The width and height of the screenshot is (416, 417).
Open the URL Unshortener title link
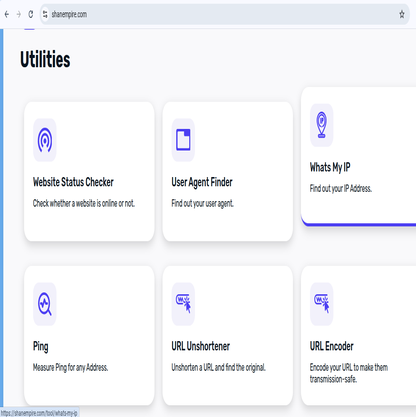(201, 346)
